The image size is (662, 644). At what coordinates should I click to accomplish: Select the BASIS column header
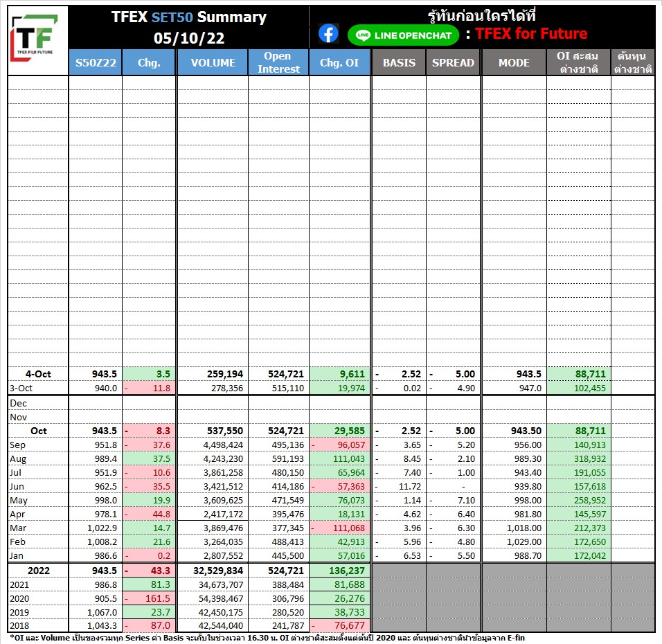[399, 62]
